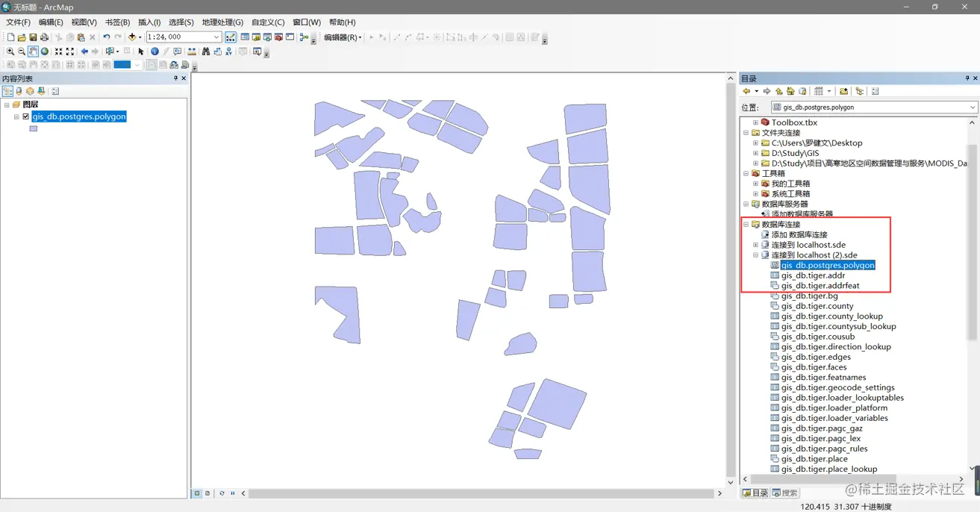Open table of contents Options button

(x=55, y=91)
